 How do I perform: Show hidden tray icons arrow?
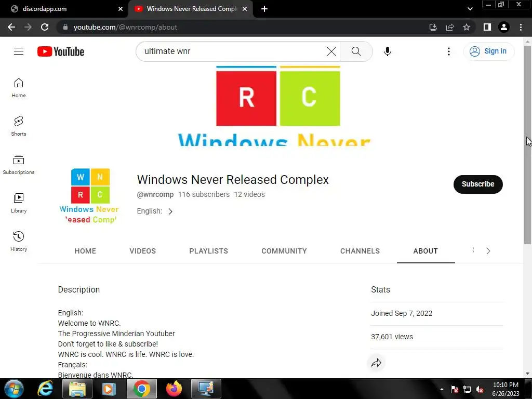click(442, 390)
